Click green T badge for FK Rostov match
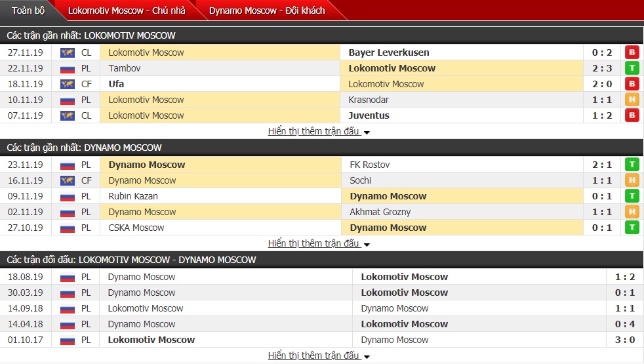 632,165
